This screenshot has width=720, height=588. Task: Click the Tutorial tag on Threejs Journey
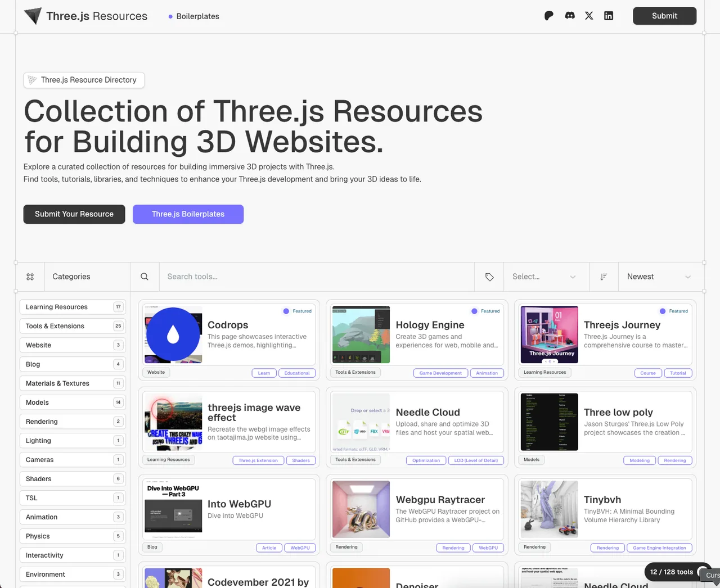(x=678, y=373)
